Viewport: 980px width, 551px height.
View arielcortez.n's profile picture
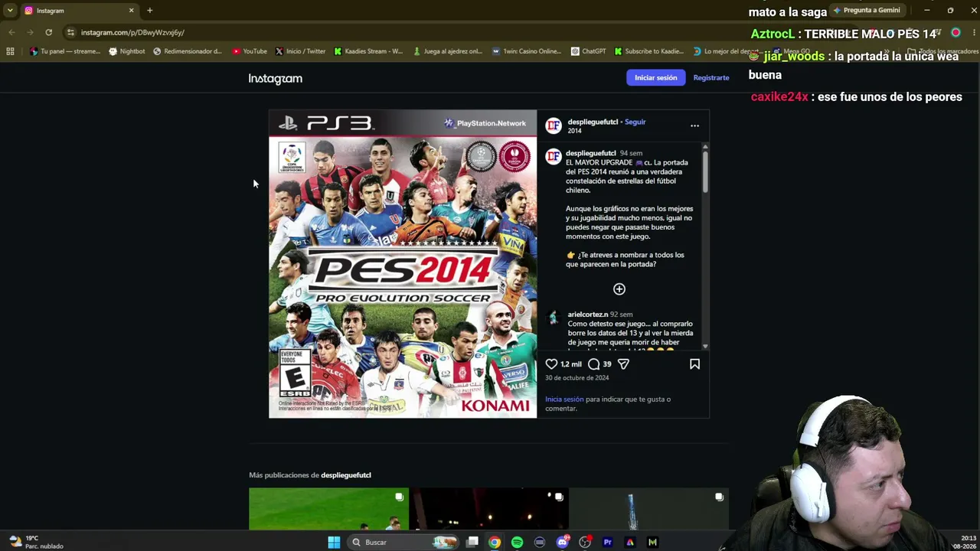point(554,318)
